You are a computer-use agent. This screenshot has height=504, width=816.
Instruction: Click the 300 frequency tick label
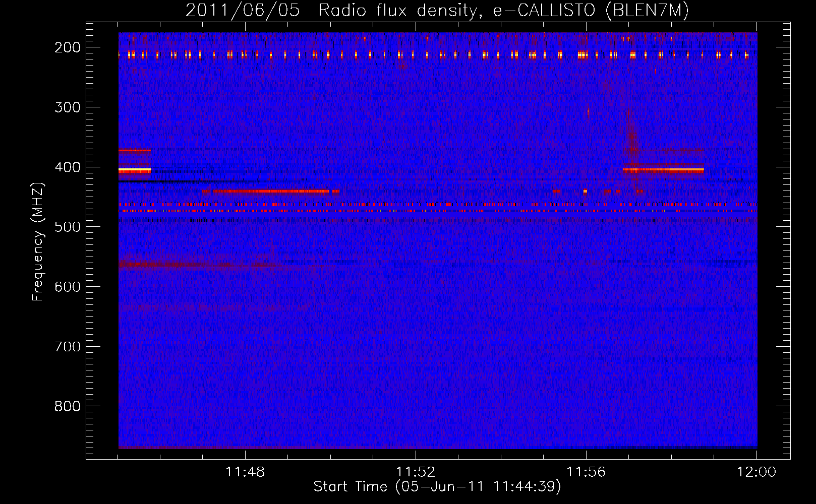(67, 107)
